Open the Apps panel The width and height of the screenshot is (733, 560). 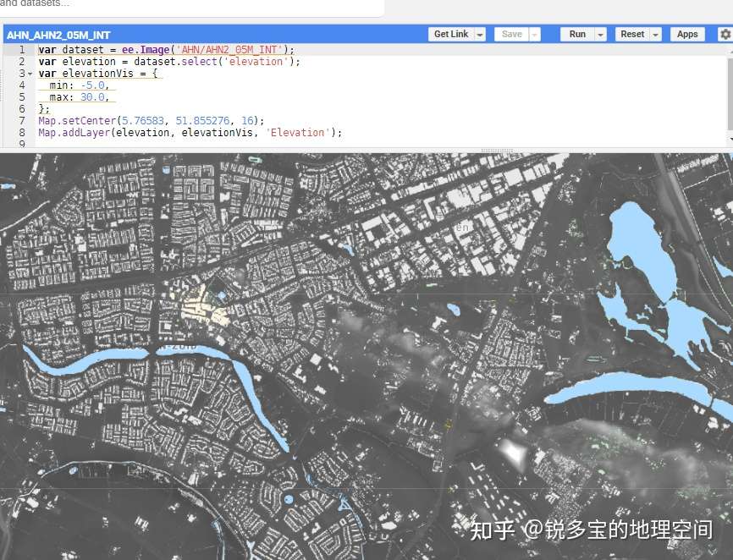[x=687, y=34]
